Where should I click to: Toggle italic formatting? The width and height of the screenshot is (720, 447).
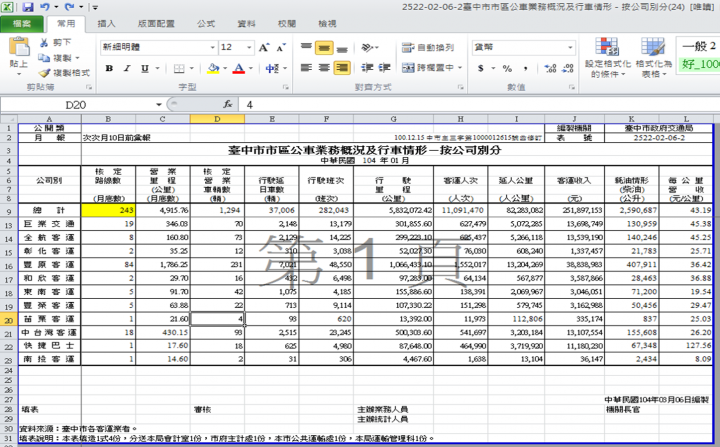tap(127, 68)
